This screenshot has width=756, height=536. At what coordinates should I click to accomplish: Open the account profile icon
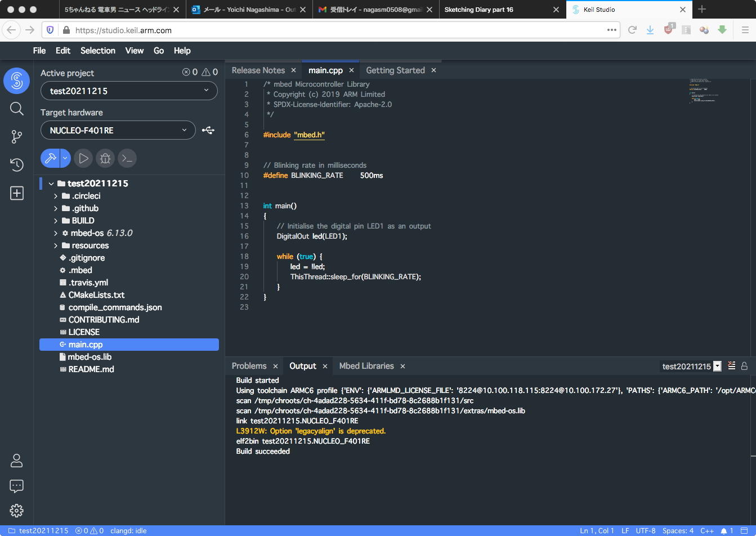(17, 461)
